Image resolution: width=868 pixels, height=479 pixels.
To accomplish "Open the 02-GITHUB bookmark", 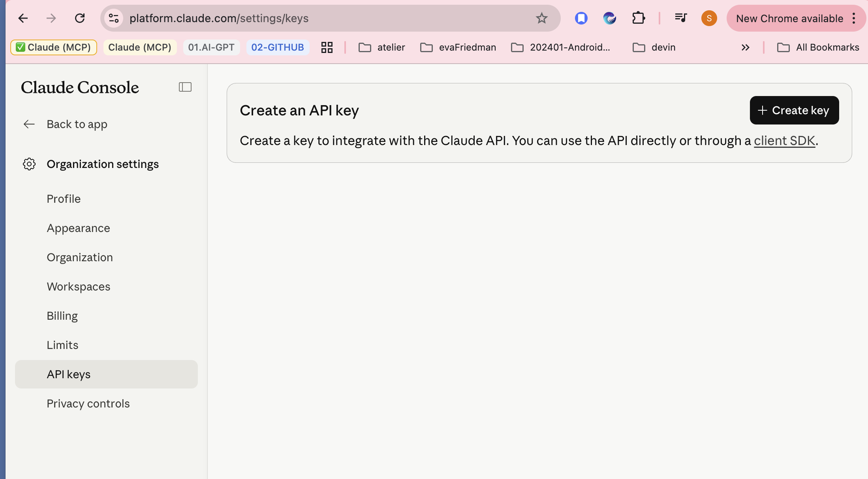I will click(278, 47).
